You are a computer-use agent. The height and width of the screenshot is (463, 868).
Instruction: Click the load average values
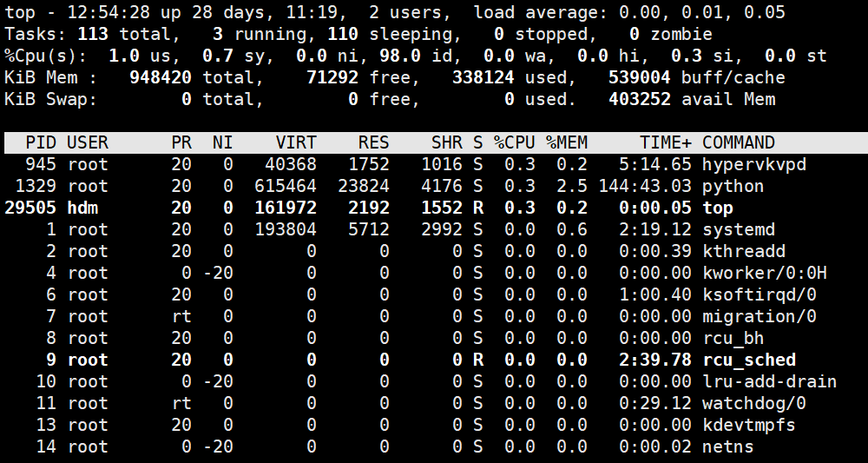702,12
